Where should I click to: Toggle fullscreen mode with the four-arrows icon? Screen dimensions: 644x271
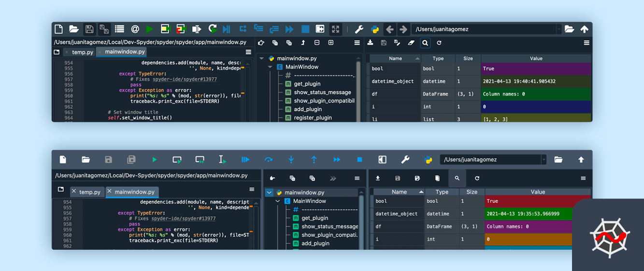pos(335,29)
